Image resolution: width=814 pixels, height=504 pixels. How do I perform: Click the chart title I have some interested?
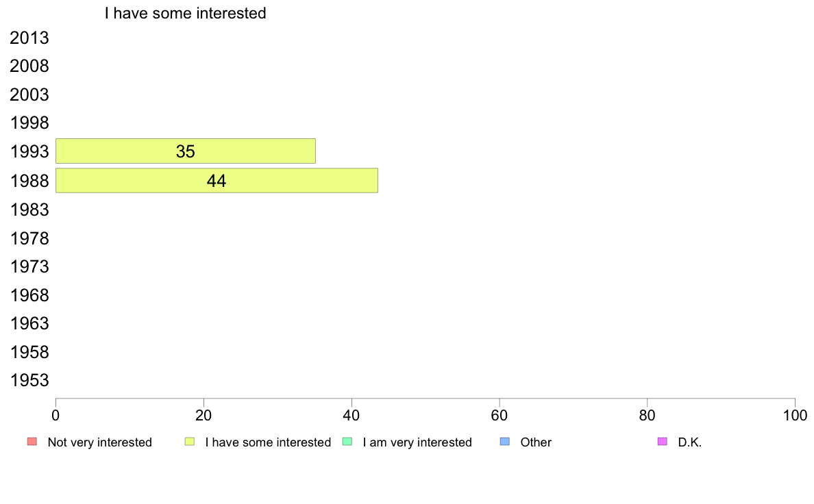coord(185,13)
